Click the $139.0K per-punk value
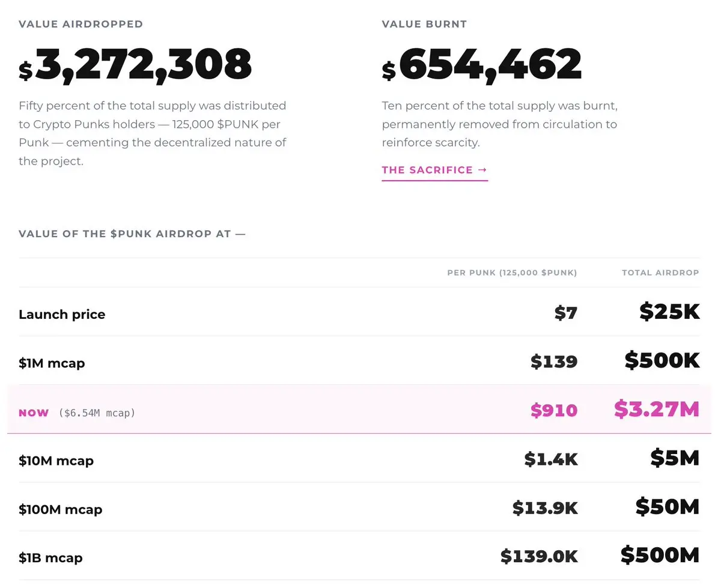Screen dimensions: 721x588 tap(539, 557)
